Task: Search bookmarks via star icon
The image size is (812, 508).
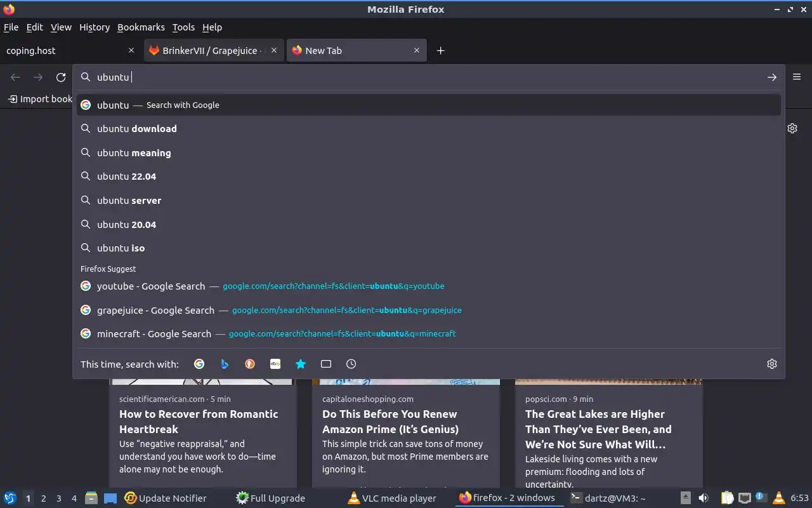Action: coord(301,364)
